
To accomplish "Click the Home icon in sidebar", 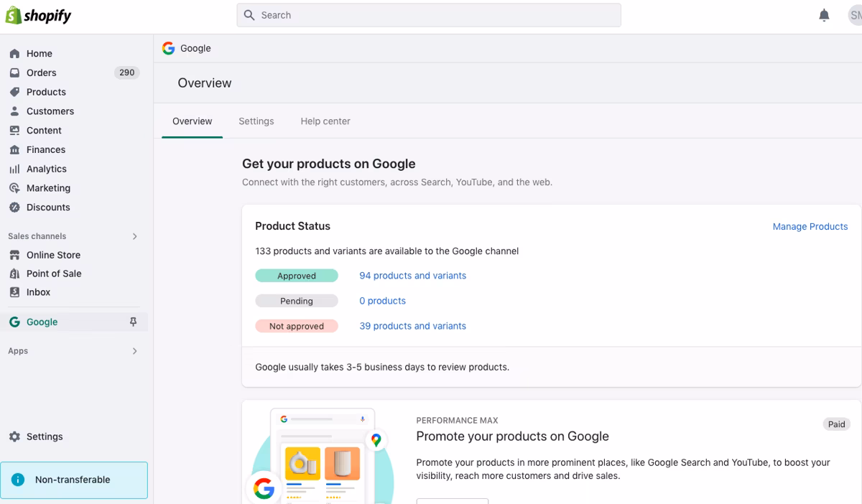I will [14, 54].
